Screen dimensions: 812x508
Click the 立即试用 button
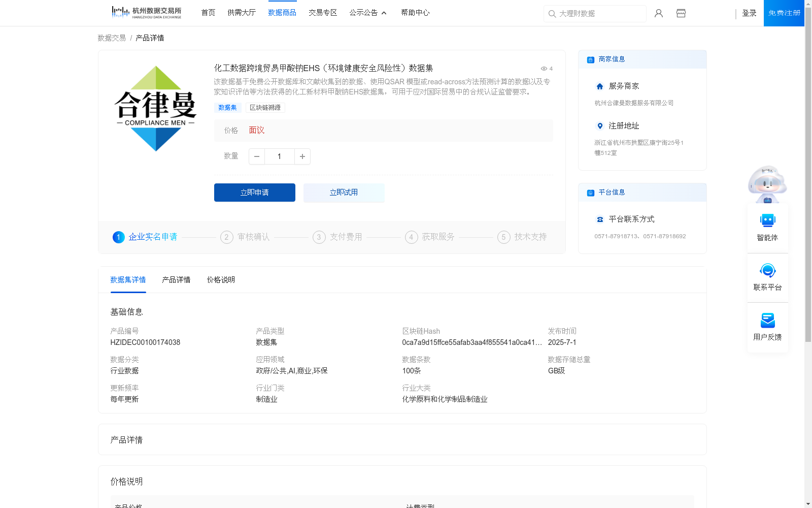coord(344,193)
